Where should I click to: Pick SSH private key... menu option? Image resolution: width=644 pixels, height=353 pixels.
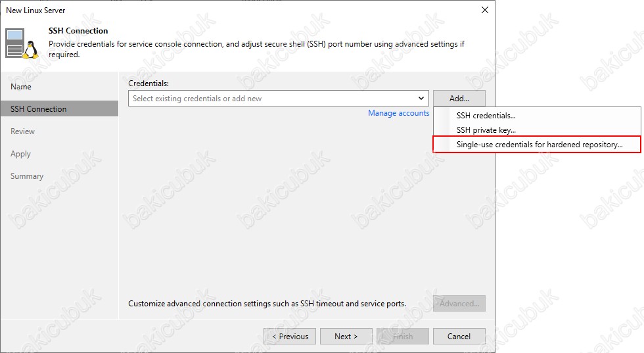(x=486, y=130)
